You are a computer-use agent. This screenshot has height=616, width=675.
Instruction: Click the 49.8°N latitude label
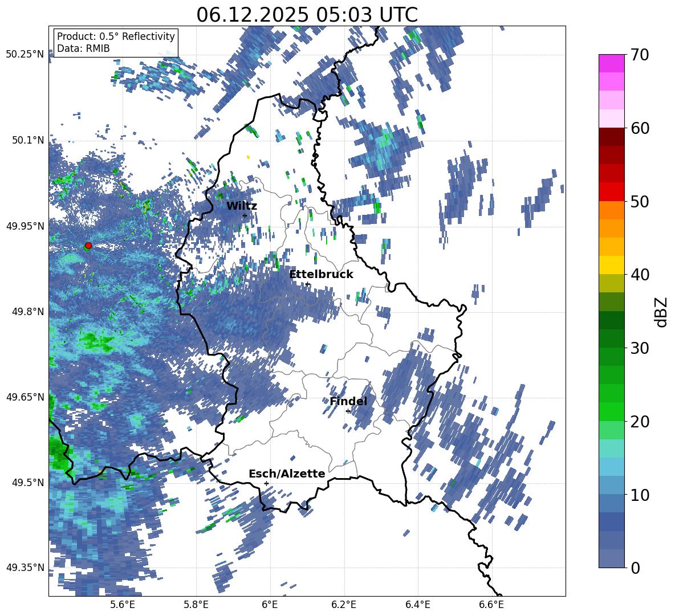[28, 312]
